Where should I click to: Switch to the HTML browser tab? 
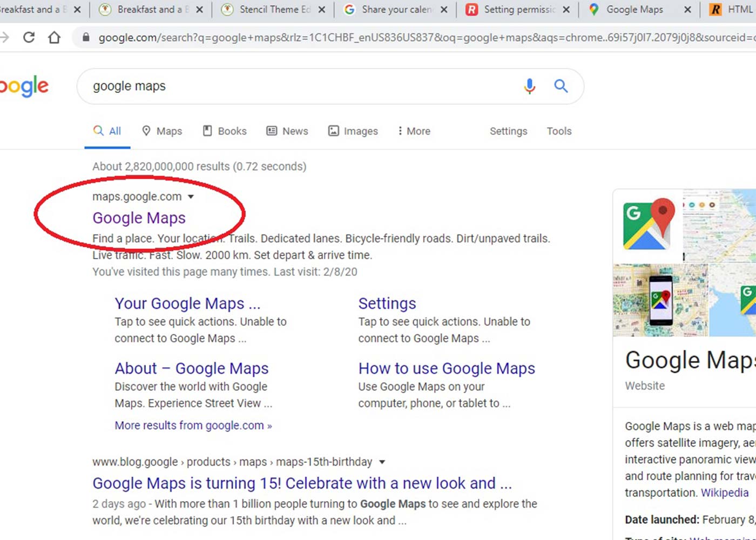[x=732, y=10]
